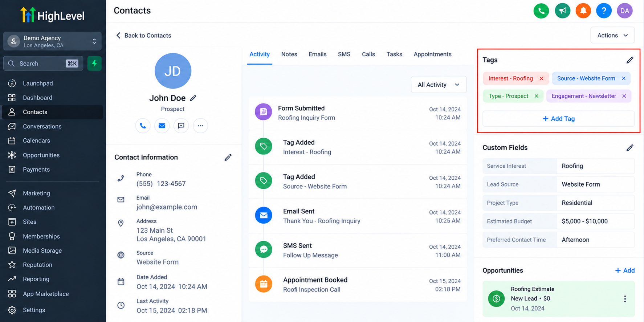Open Opportunities in sidebar
This screenshot has width=644, height=322.
(53, 155)
